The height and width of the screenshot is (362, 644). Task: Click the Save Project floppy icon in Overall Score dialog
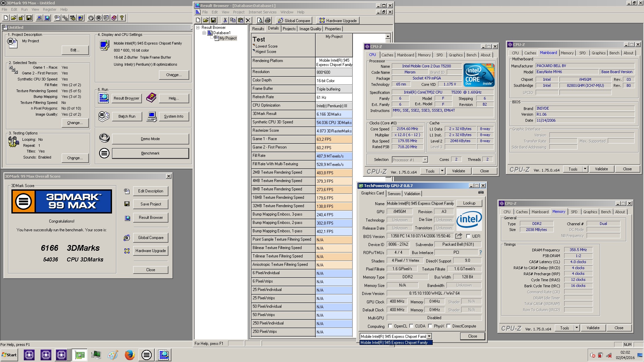click(x=127, y=204)
